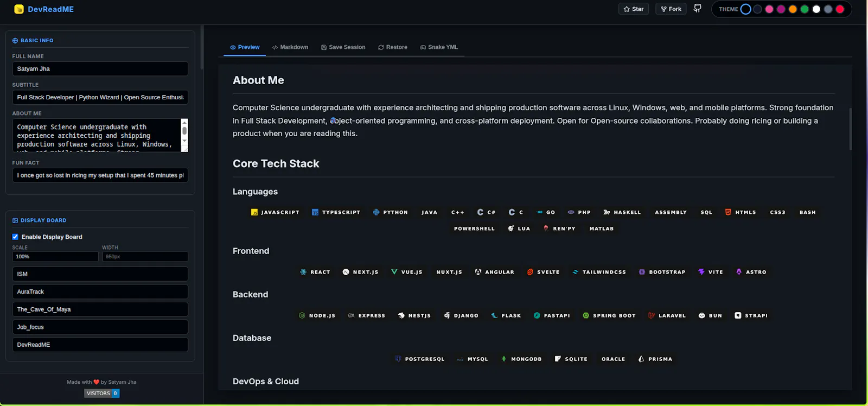Viewport: 868px width, 406px height.
Task: Click the Strapi backend badge
Action: tap(751, 315)
